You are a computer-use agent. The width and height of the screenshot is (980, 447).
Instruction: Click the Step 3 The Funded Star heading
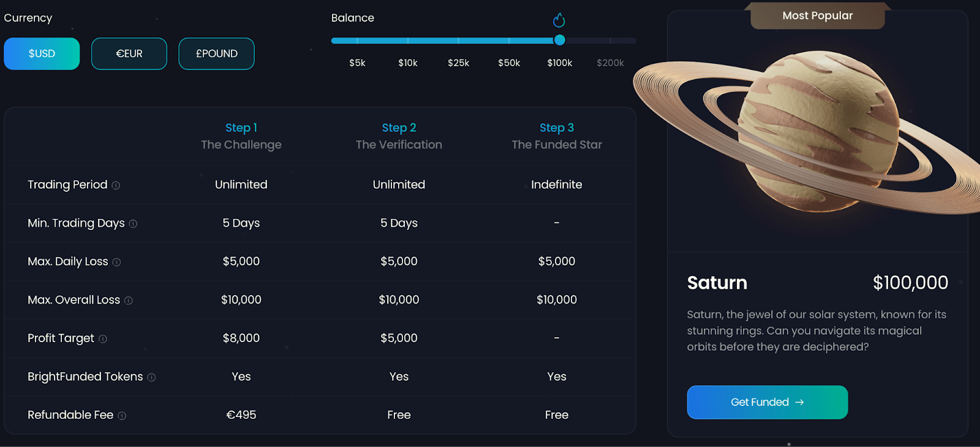[557, 136]
